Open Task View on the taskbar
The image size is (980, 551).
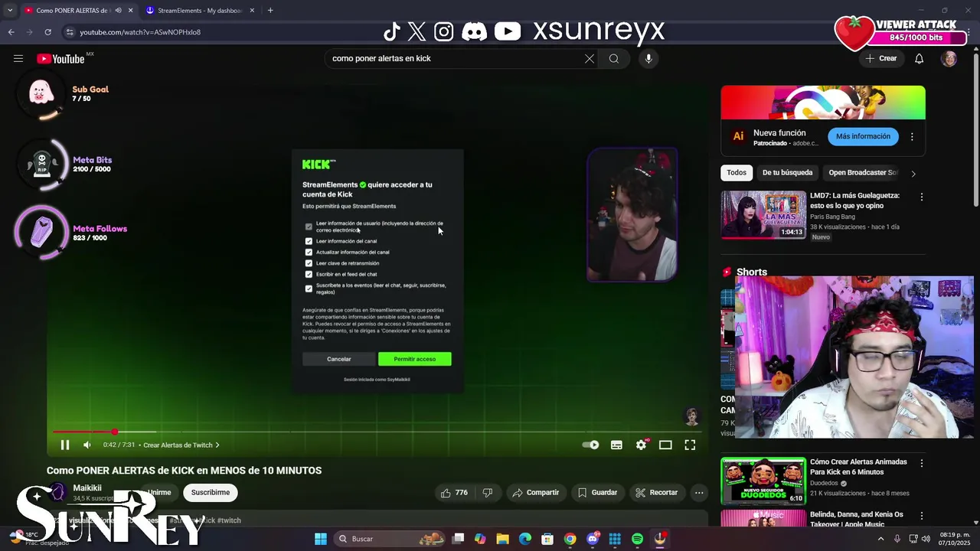point(458,539)
